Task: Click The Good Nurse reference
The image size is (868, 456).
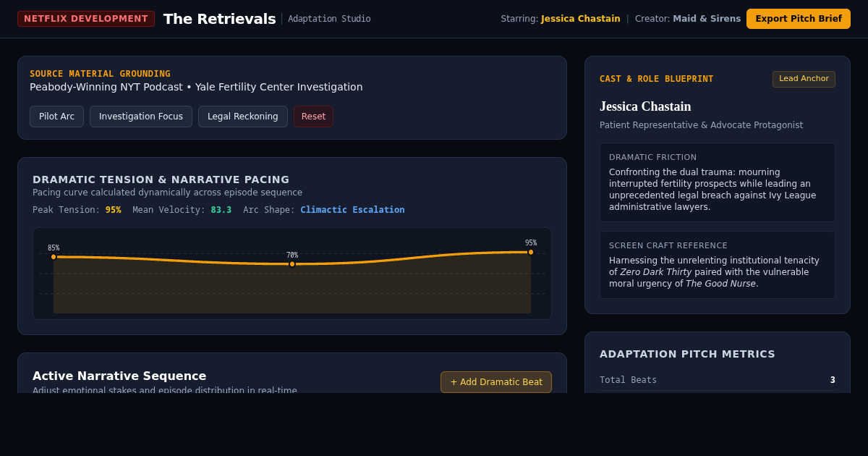Action: pyautogui.click(x=721, y=284)
